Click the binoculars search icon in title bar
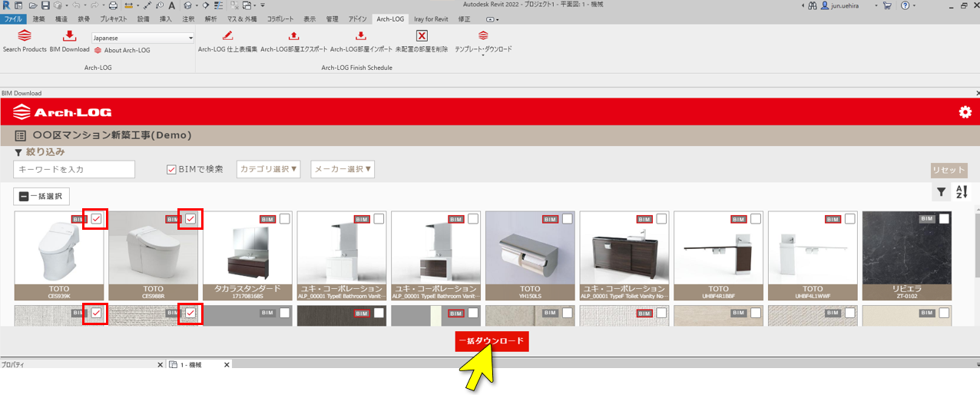 [x=812, y=5]
